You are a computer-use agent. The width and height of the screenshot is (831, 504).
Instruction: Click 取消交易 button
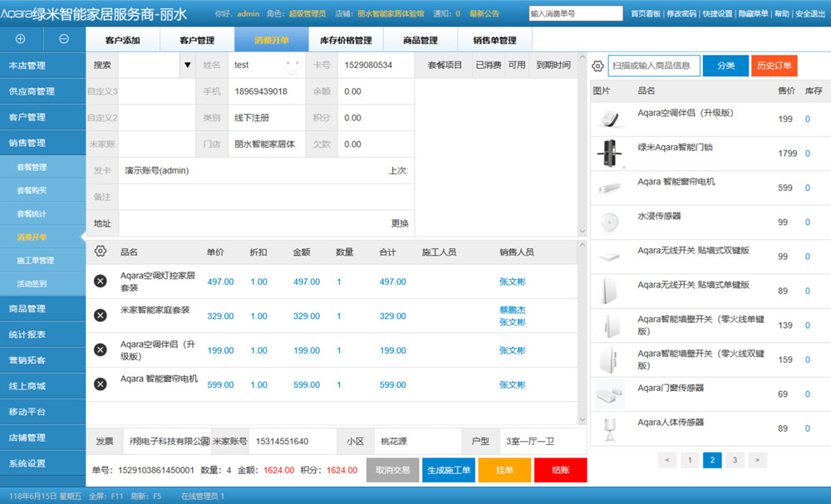(393, 470)
